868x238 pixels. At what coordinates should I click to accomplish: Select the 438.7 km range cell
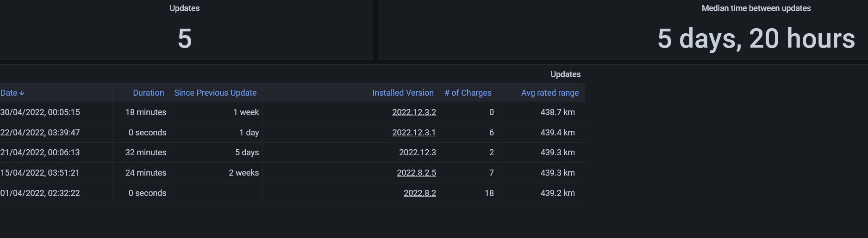pyautogui.click(x=557, y=112)
